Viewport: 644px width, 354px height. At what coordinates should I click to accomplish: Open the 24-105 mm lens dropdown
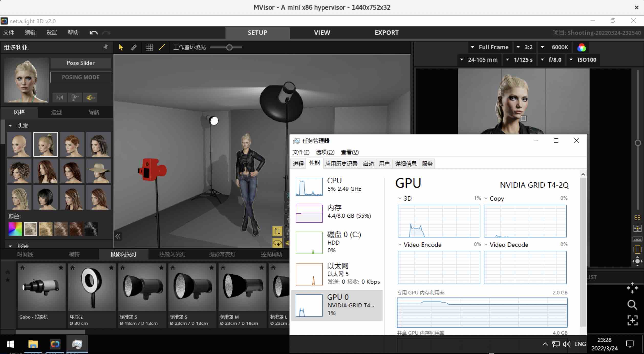[x=479, y=60]
